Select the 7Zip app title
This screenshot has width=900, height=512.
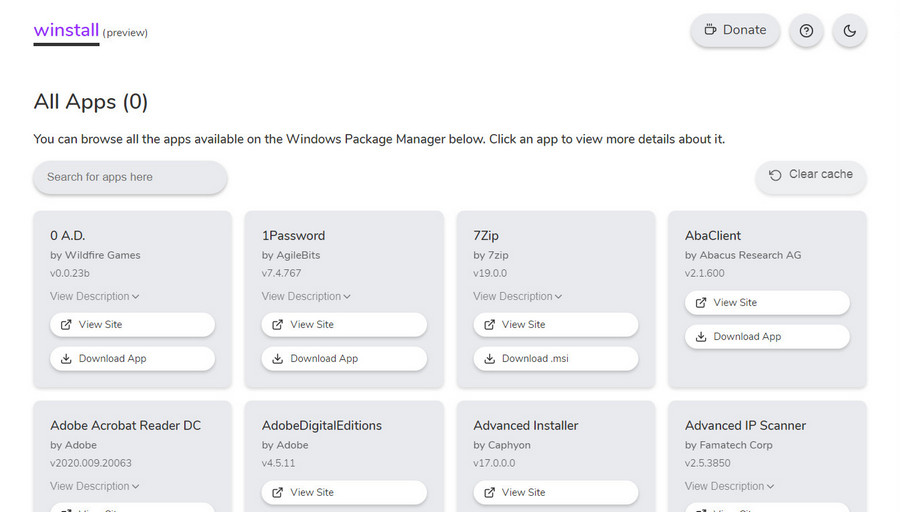[x=486, y=235]
